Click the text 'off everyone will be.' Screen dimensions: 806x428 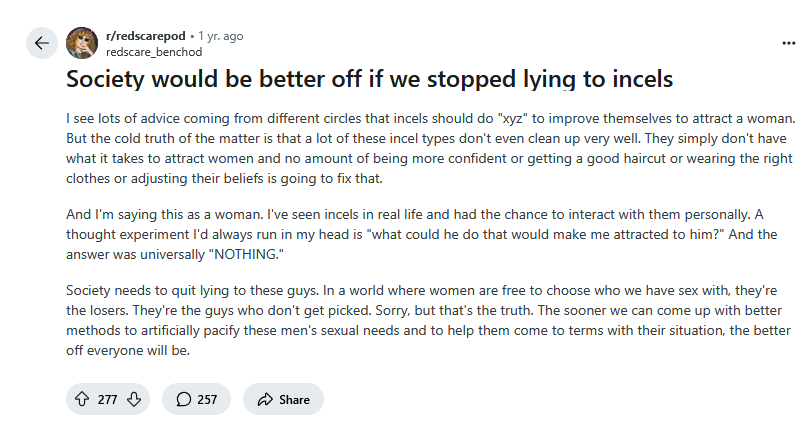tap(128, 350)
